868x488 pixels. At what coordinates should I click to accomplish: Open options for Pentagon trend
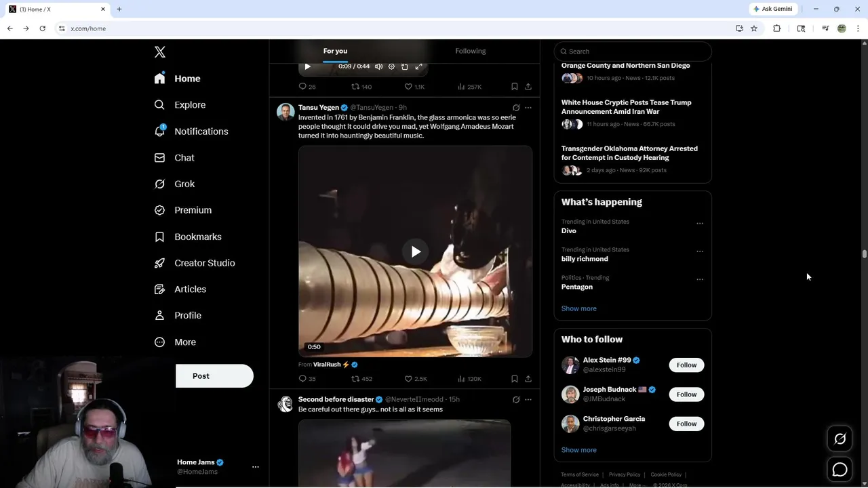point(700,279)
